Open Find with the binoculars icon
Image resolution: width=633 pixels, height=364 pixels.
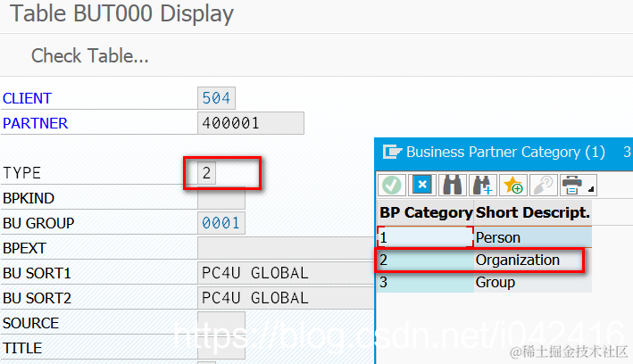[452, 186]
